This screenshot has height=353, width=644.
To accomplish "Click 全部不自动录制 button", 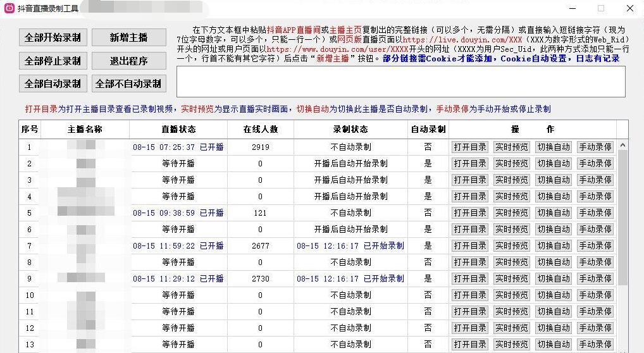I will click(x=128, y=84).
